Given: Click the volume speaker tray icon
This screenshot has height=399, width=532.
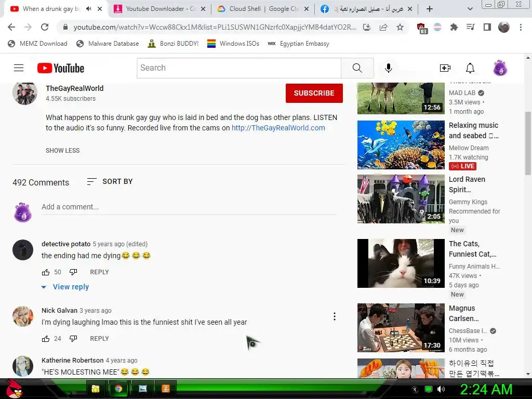Looking at the screenshot, I should 441,389.
